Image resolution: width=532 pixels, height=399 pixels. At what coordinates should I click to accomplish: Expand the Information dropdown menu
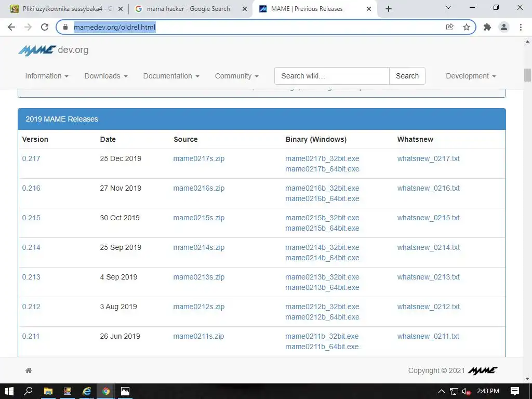[47, 76]
